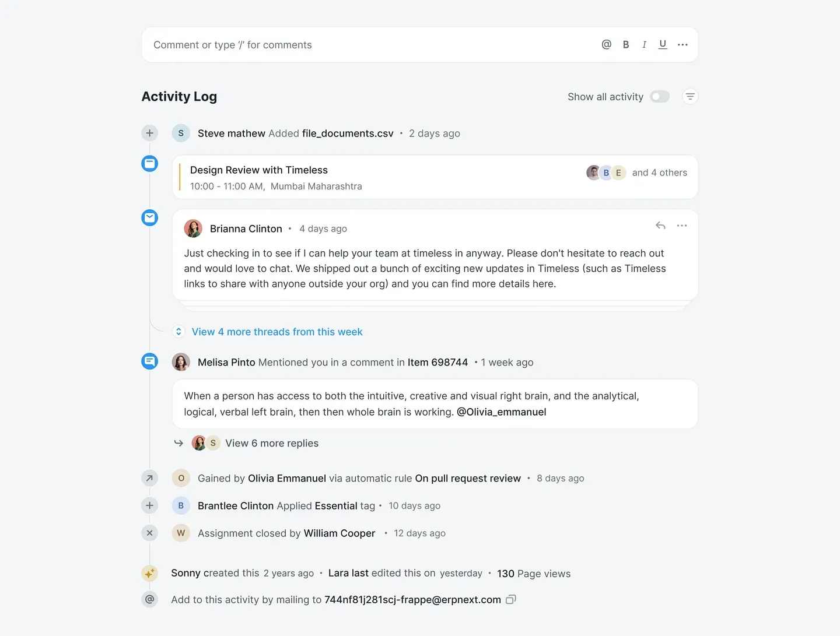The height and width of the screenshot is (636, 840).
Task: Open more options in the comment toolbar
Action: [x=682, y=45]
